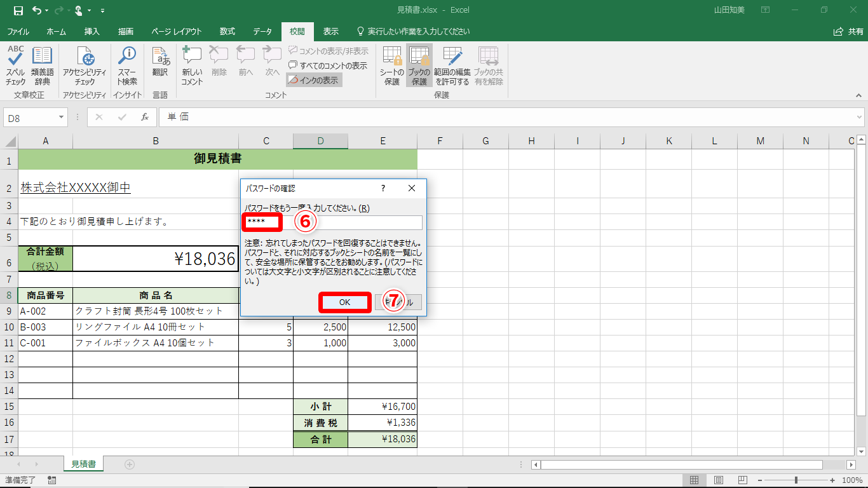Add a new sheet with the plus button
This screenshot has height=488, width=868.
coord(130,464)
